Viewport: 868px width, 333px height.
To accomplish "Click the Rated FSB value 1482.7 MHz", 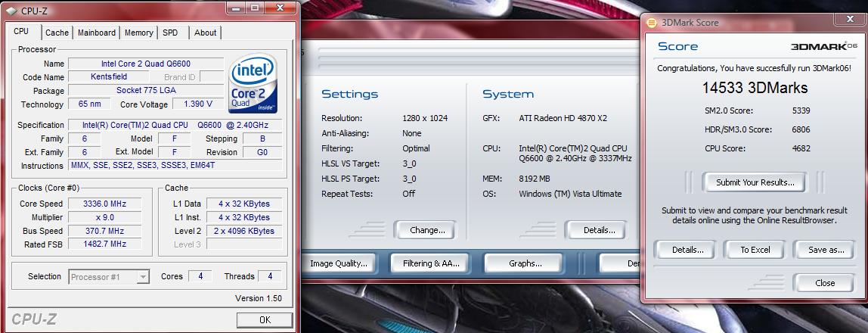I will pos(104,244).
